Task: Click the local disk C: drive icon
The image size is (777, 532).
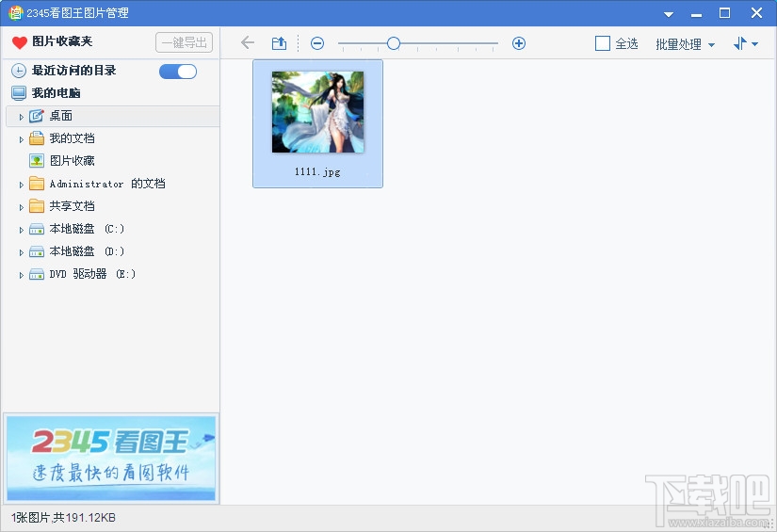Action: 36,230
